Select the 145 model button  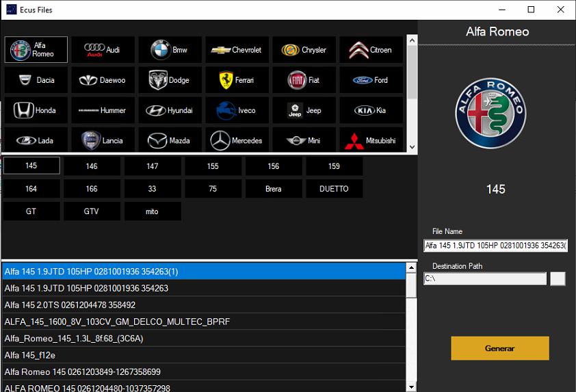[31, 166]
